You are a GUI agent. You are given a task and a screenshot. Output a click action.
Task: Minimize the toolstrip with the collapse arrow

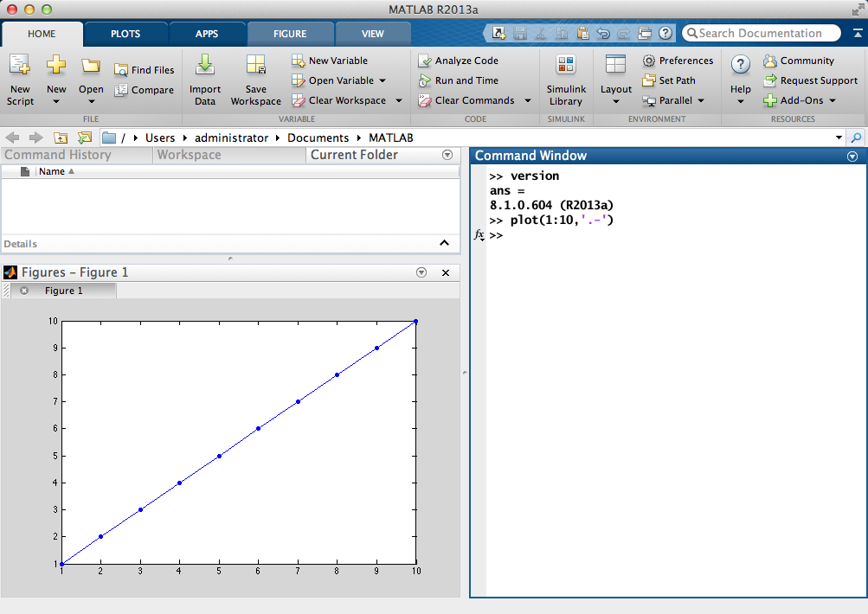858,33
